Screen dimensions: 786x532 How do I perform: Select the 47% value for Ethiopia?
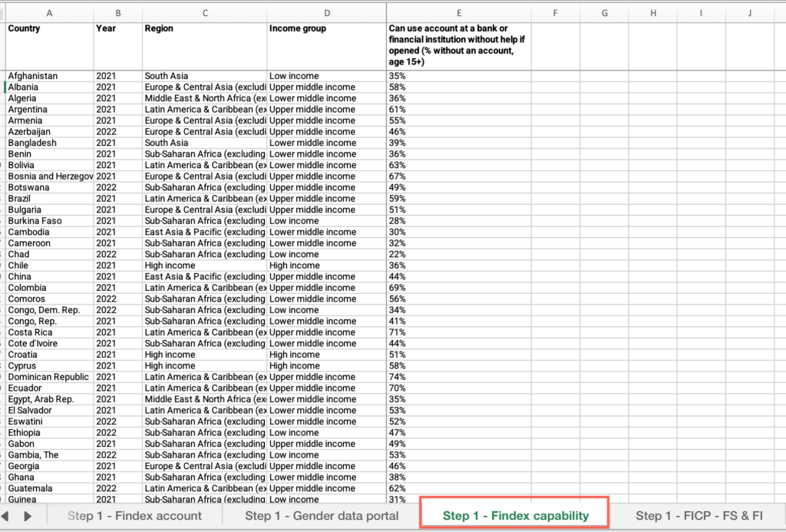[459, 433]
